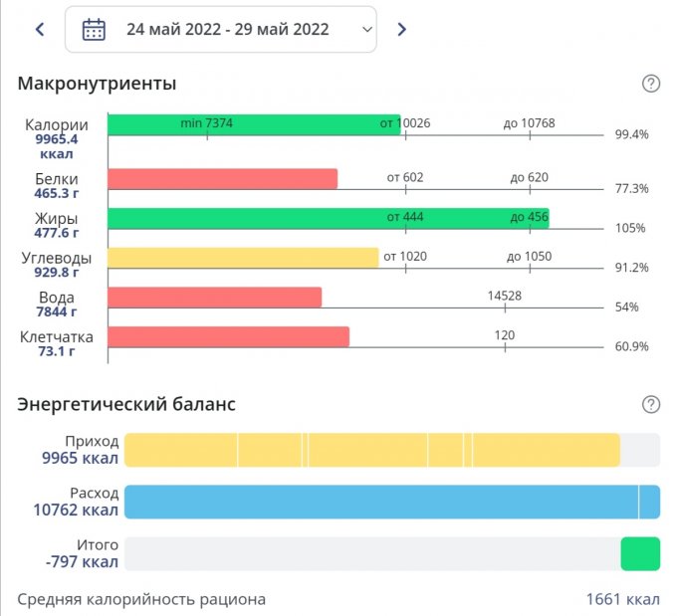Click the yellow Приход energy bar
677x616 pixels.
(x=371, y=450)
